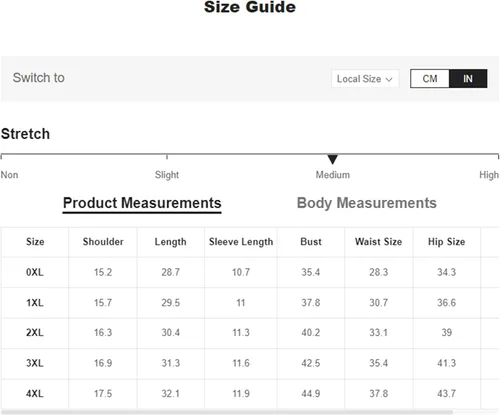
Task: Click the Slight stretch label
Action: pyautogui.click(x=167, y=175)
